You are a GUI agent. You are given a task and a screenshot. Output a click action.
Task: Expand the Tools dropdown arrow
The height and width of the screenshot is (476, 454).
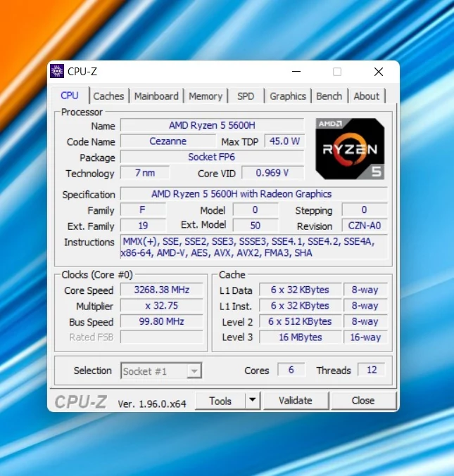click(x=253, y=401)
